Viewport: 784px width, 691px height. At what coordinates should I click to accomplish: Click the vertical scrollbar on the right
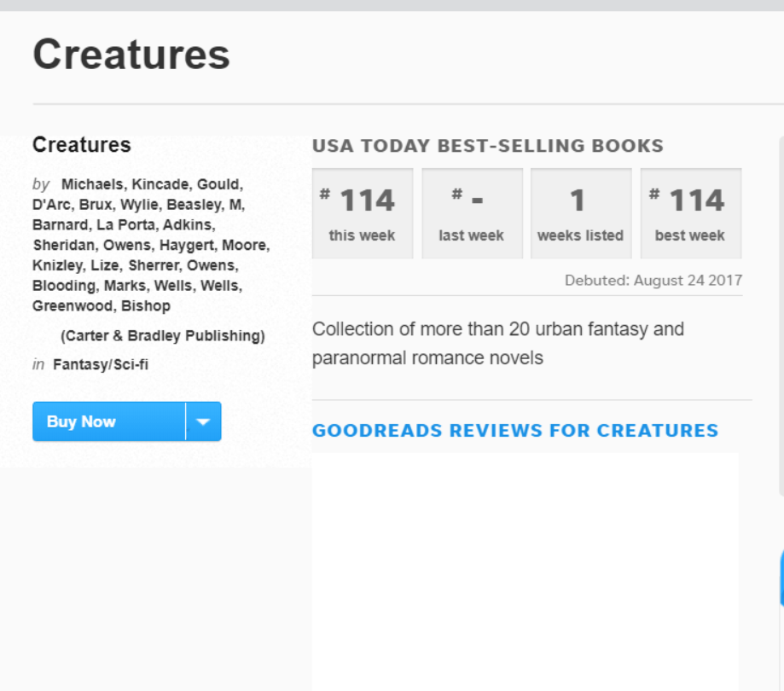click(781, 316)
